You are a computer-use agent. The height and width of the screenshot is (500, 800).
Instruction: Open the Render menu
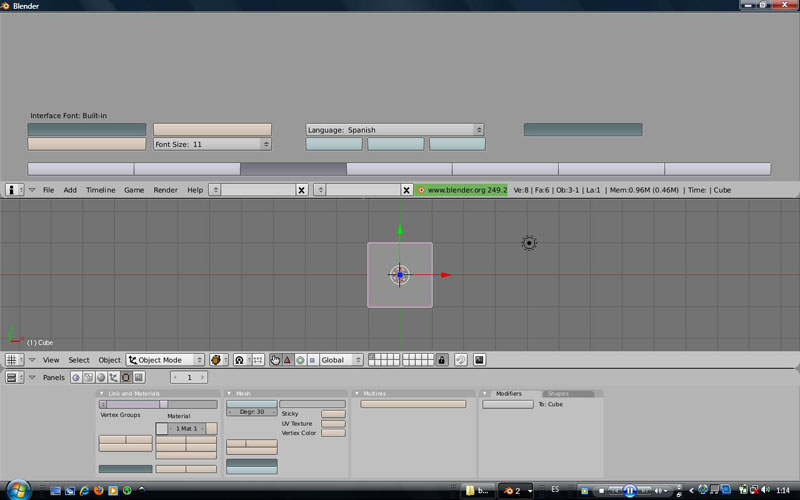tap(165, 190)
